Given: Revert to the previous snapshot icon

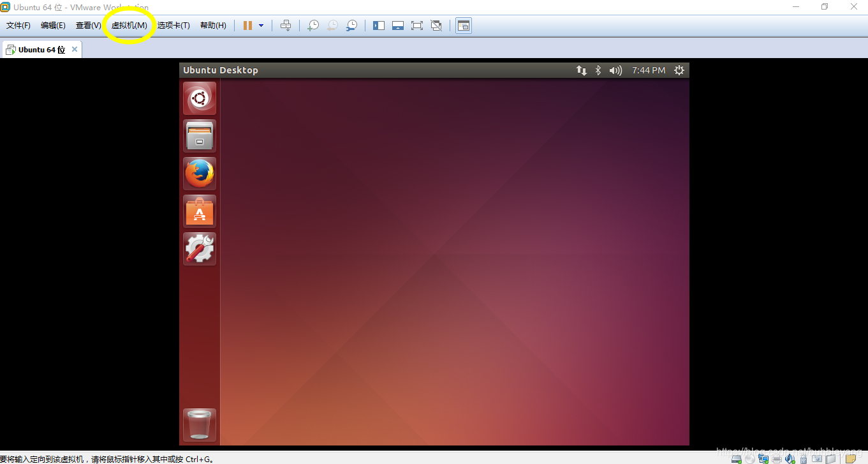Looking at the screenshot, I should click(332, 26).
